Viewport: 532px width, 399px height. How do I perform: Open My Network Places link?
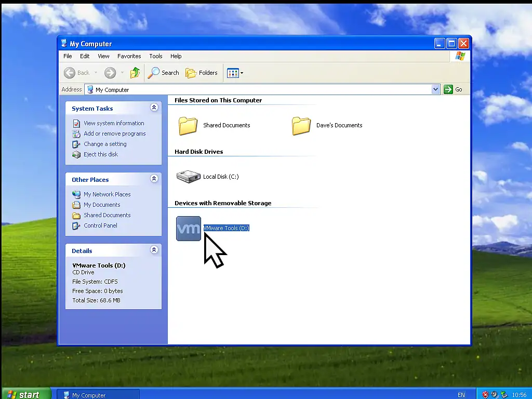(x=107, y=194)
